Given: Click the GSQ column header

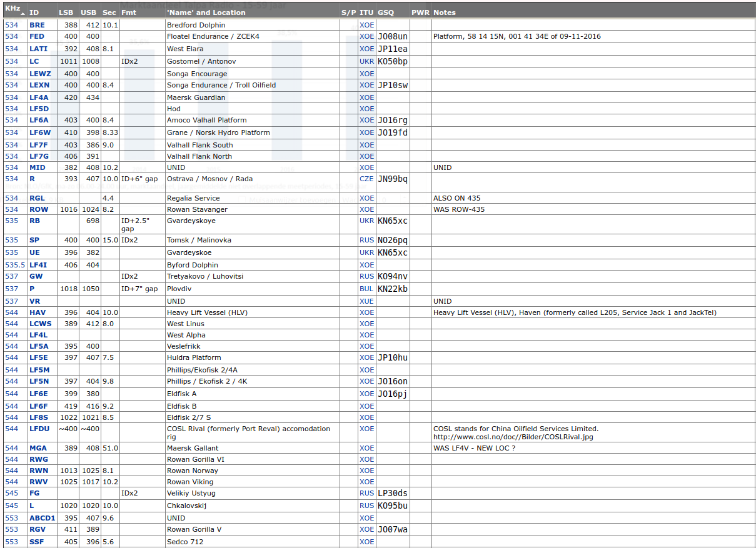Looking at the screenshot, I should click(386, 12).
